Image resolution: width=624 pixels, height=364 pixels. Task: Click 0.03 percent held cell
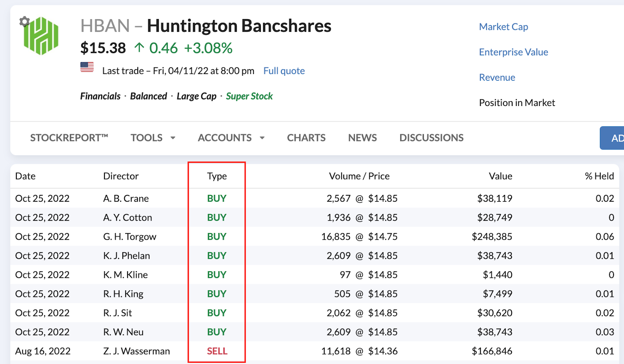tap(605, 332)
